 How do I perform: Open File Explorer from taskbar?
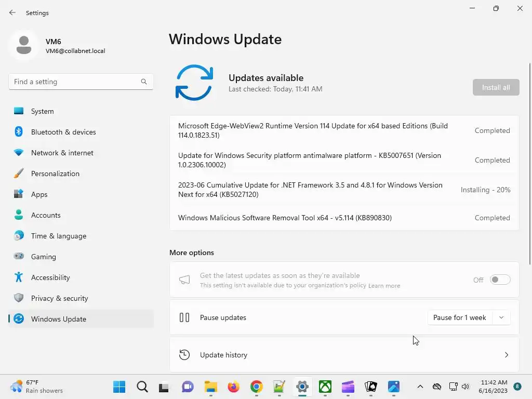211,387
